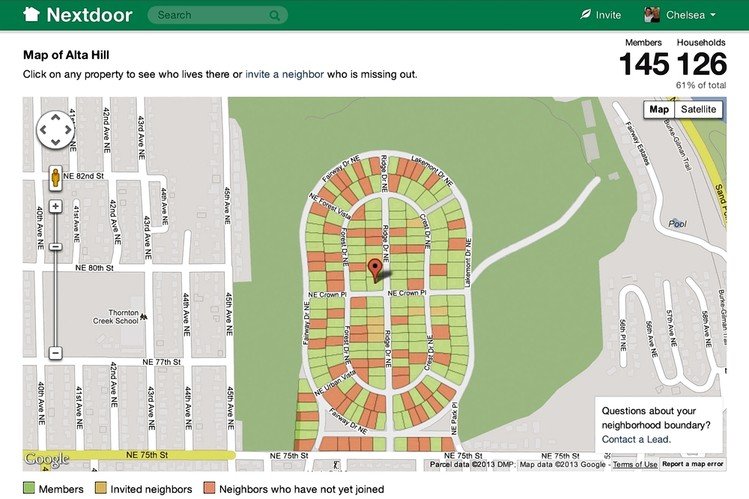Image resolution: width=749 pixels, height=499 pixels.
Task: Click the Nextdoor wordmark
Action: [89, 15]
